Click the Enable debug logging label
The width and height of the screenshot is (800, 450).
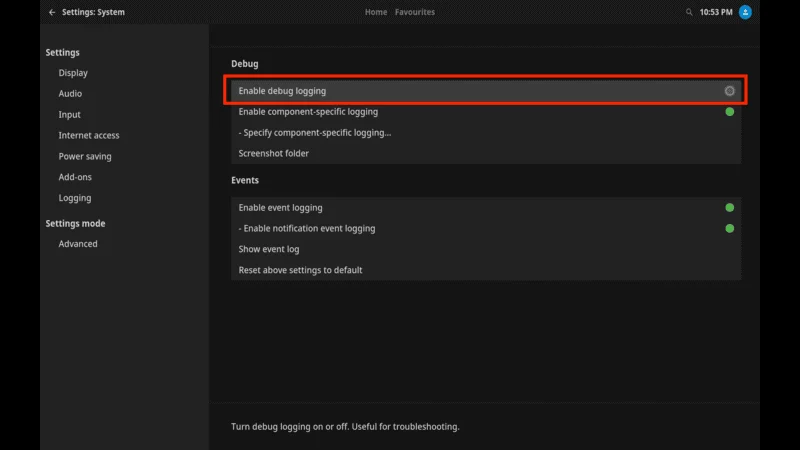(x=282, y=91)
